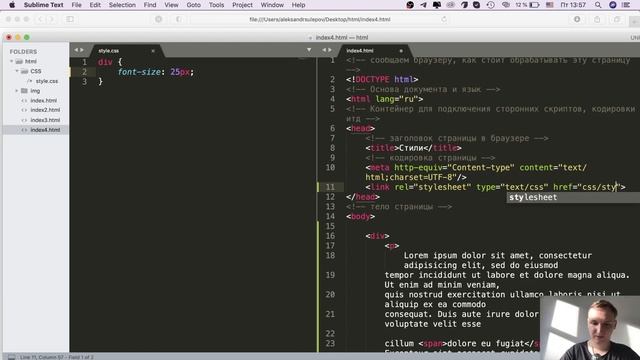Image resolution: width=640 pixels, height=360 pixels.
Task: Reload the page in Safari
Action: (x=444, y=19)
